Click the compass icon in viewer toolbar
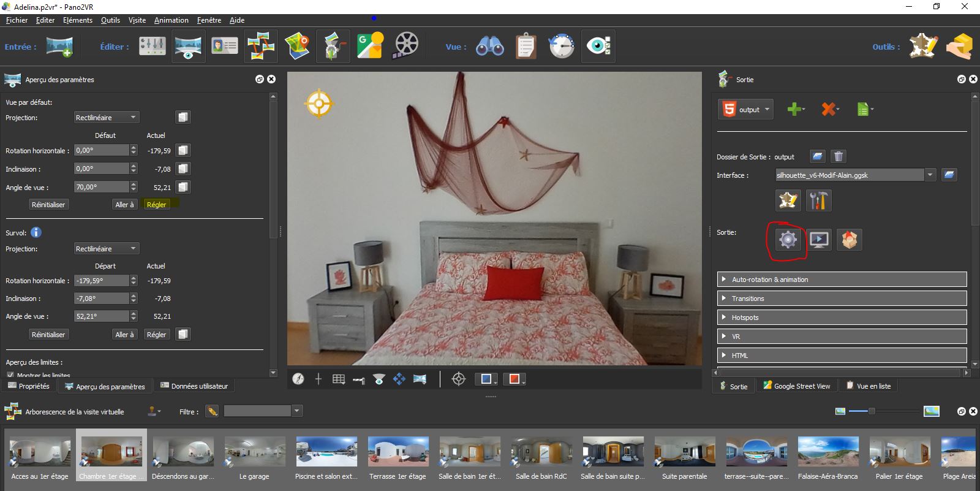The width and height of the screenshot is (980, 491). 298,379
